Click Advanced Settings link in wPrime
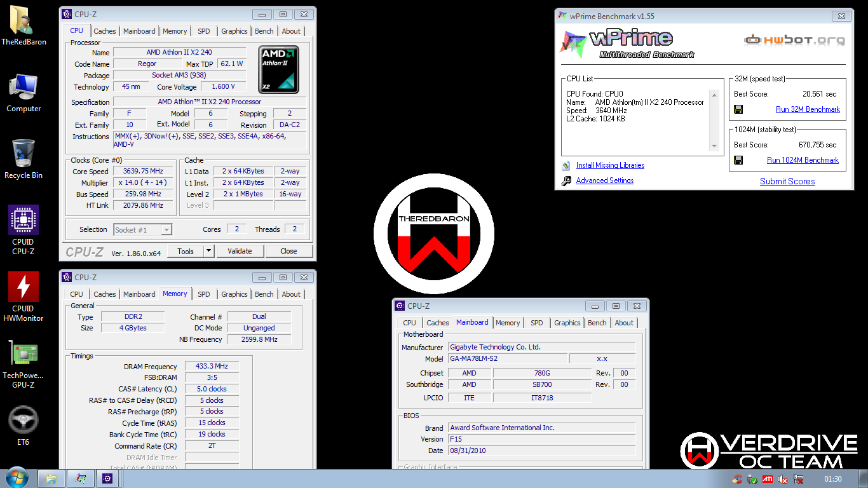This screenshot has height=488, width=868. tap(605, 180)
